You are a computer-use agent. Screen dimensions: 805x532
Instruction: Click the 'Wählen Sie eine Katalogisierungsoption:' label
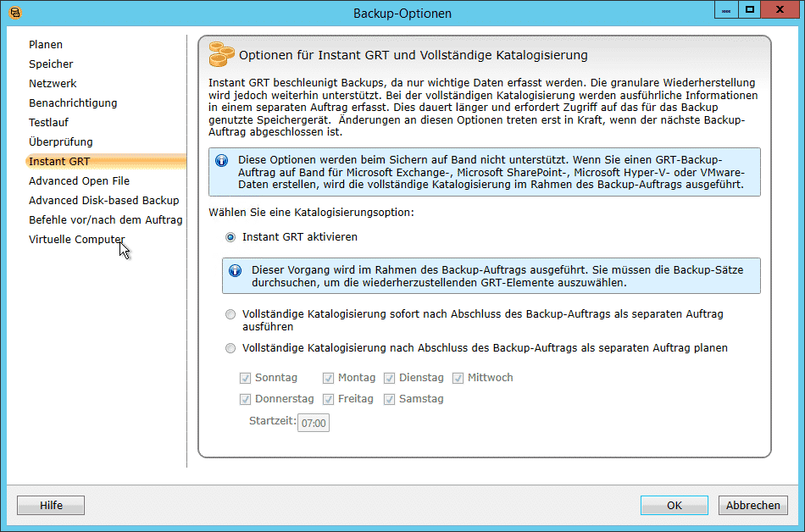311,213
